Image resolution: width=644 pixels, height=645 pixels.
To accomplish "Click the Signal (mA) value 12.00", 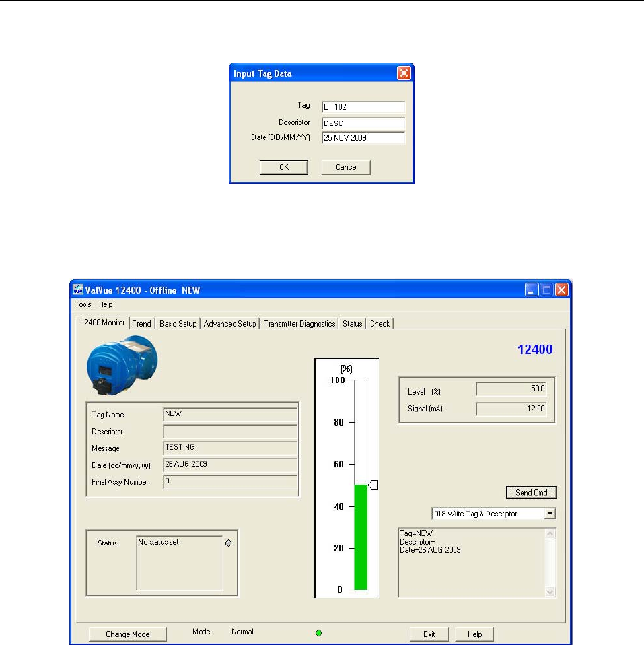I will [511, 409].
